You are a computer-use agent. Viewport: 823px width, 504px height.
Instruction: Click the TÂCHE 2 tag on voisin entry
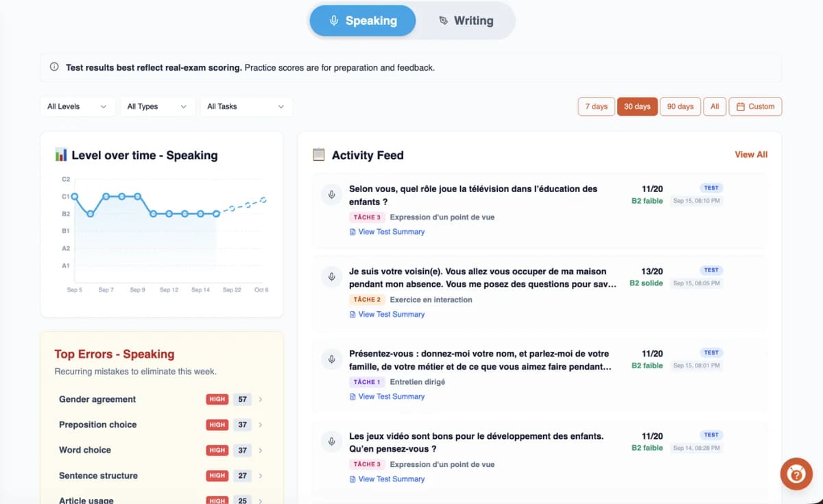tap(366, 300)
